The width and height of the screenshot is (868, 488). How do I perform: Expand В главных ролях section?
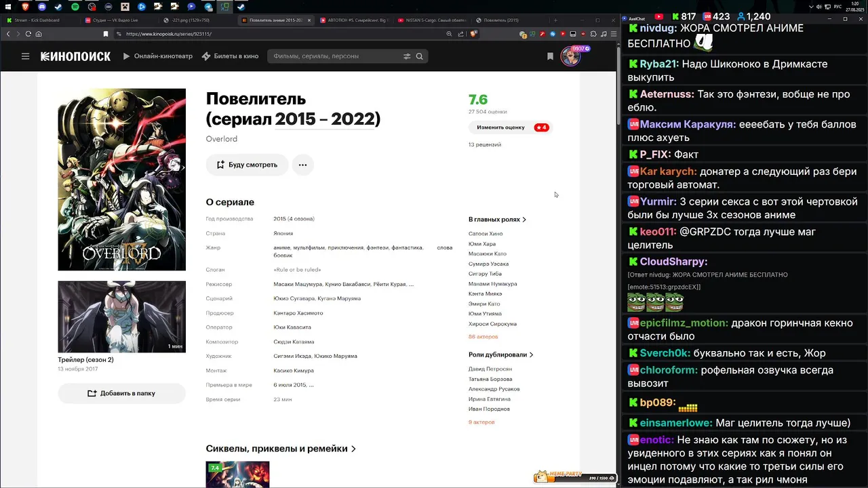(x=497, y=220)
